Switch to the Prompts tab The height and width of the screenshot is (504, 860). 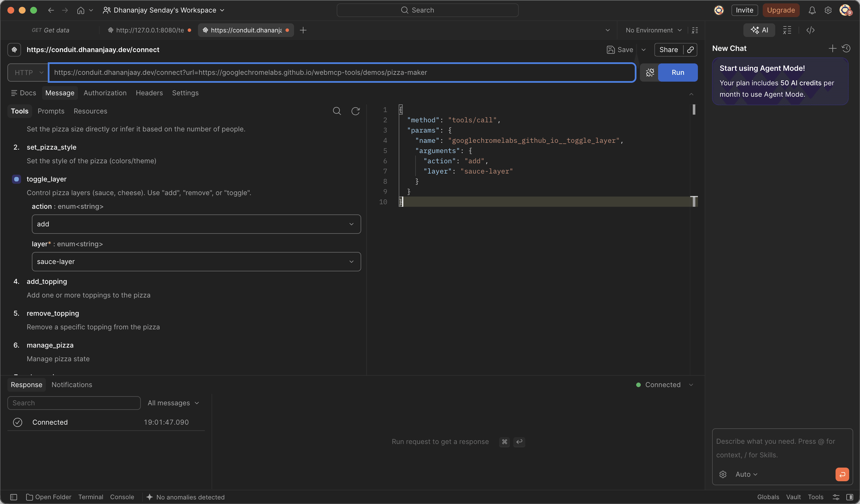51,111
